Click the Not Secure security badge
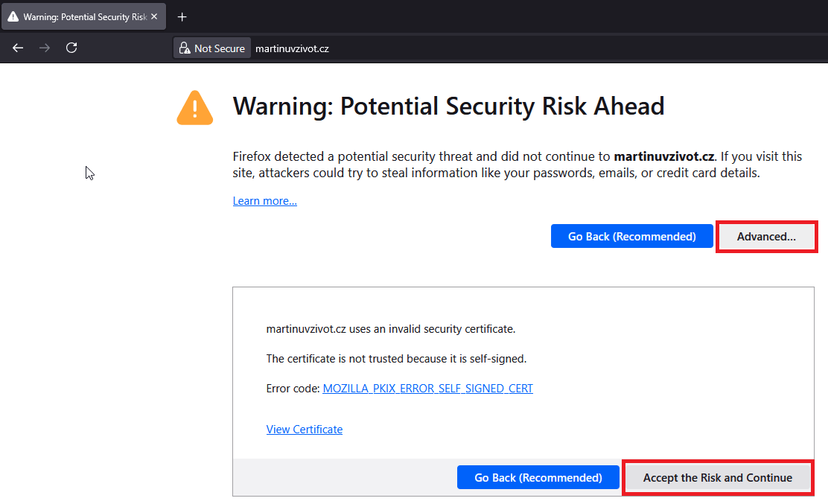Screen dimensions: 828x504 coord(211,48)
